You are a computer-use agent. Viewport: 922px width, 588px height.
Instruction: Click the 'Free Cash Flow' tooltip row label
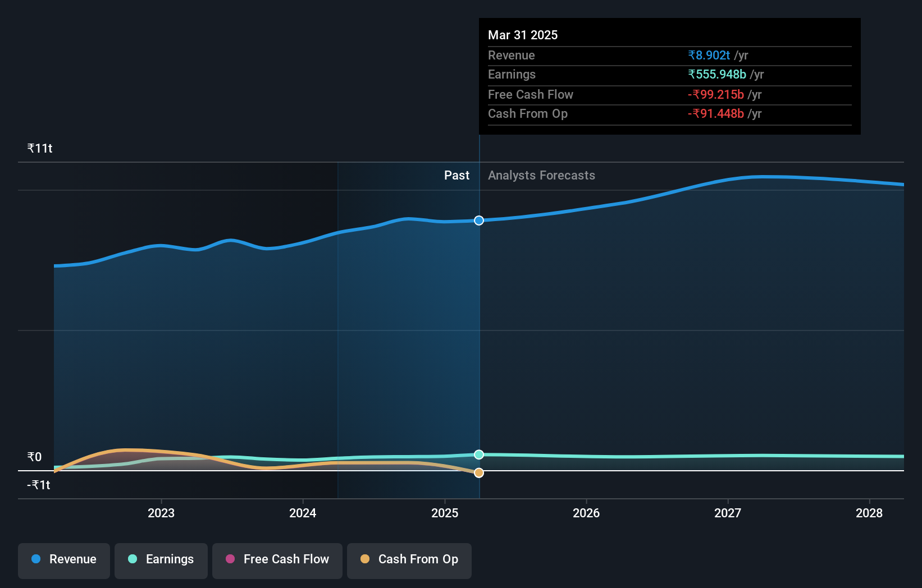[531, 94]
